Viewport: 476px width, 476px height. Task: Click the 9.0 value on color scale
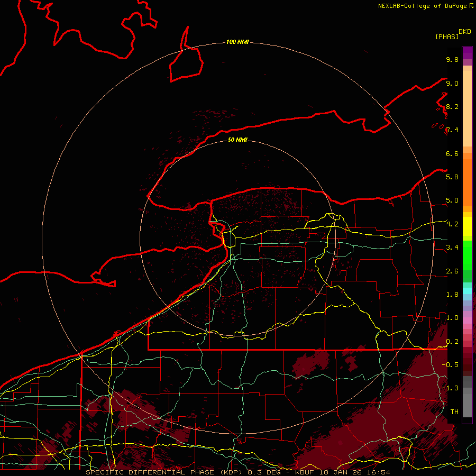click(452, 84)
